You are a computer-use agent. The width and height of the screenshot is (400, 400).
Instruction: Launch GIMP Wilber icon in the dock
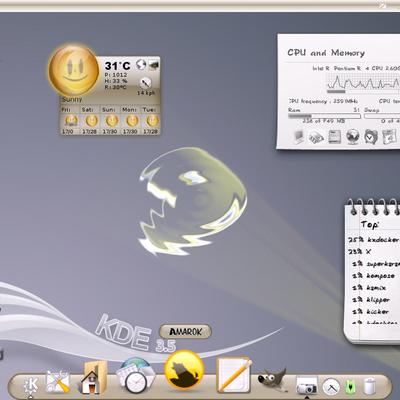coord(272,379)
